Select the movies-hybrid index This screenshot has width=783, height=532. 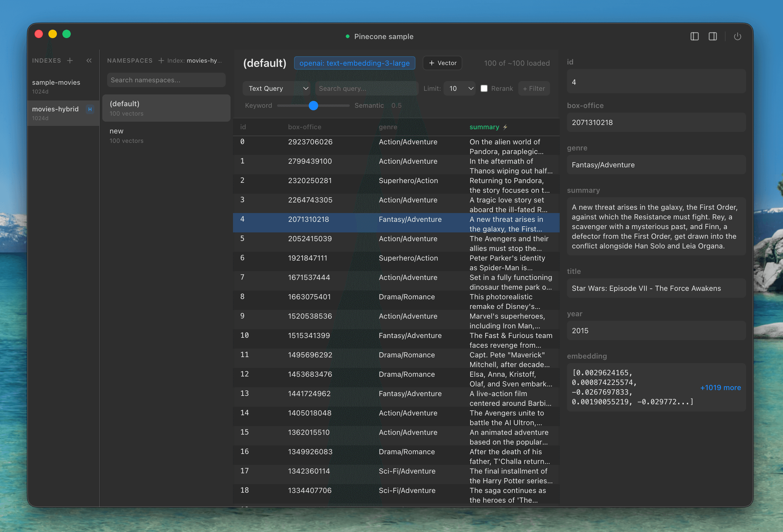coord(63,113)
